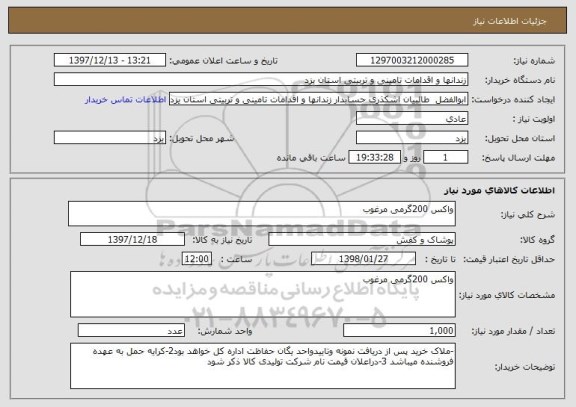Viewport: 576px width, 407px height.
Task: Click the واحد شمارش field عدد
Action: [x=131, y=331]
